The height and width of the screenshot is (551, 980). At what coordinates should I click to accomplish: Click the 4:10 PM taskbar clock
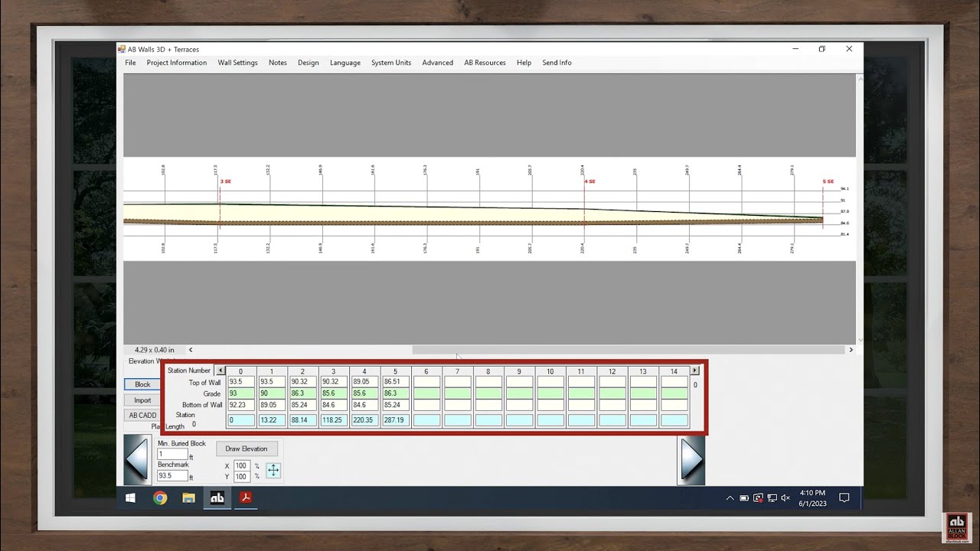pyautogui.click(x=812, y=493)
